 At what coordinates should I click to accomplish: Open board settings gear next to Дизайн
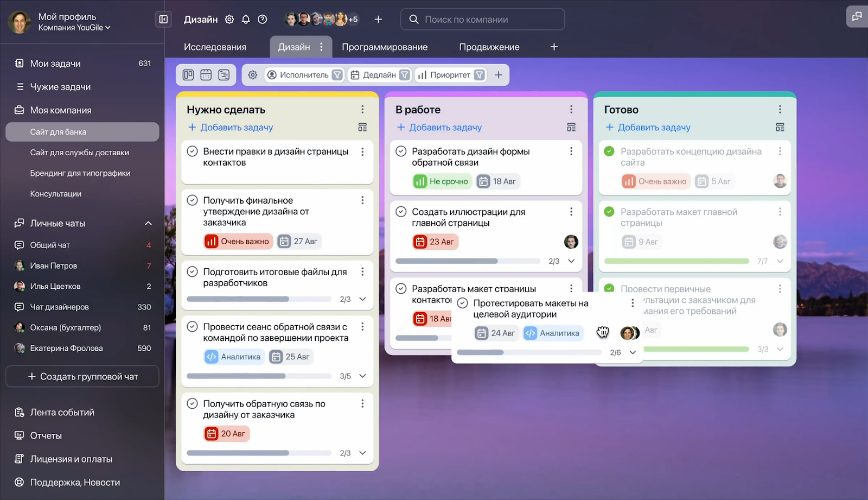229,20
